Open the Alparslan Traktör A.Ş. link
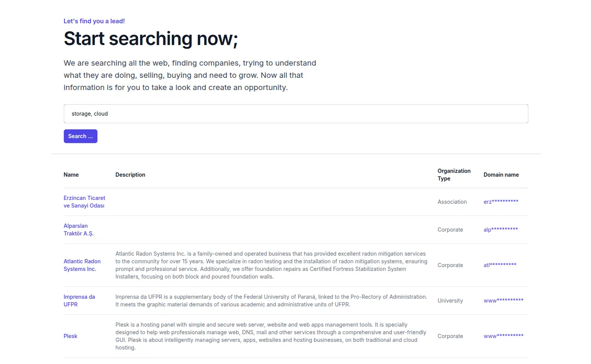 pos(79,230)
